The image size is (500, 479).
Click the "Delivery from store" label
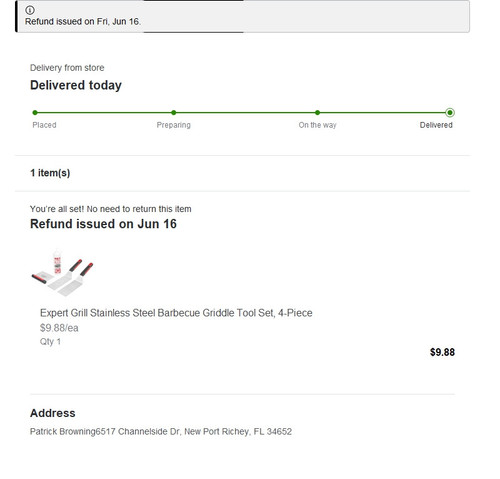(67, 68)
